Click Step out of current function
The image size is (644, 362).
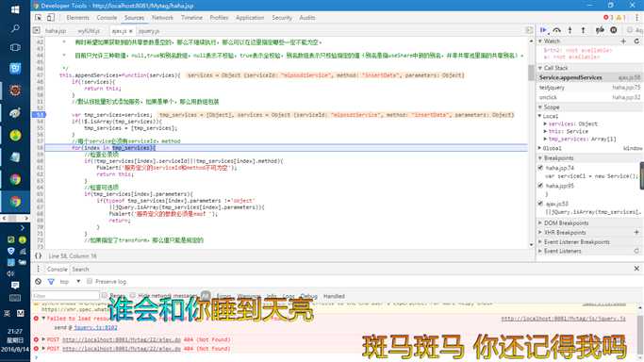click(583, 30)
